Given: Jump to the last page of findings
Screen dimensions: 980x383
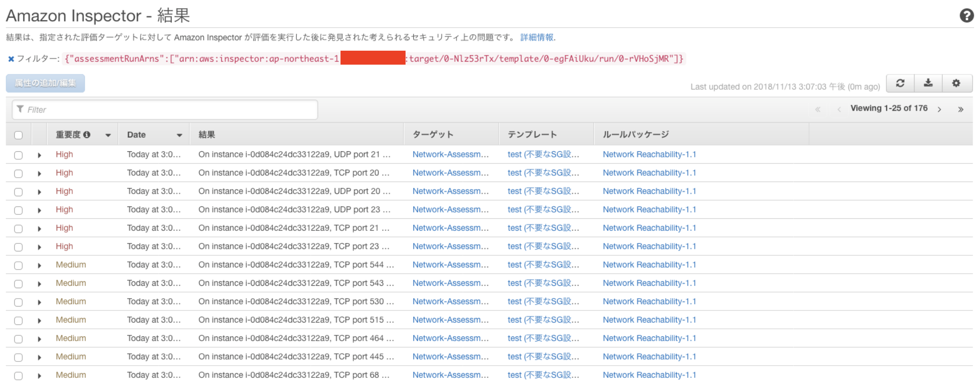Looking at the screenshot, I should (x=961, y=110).
